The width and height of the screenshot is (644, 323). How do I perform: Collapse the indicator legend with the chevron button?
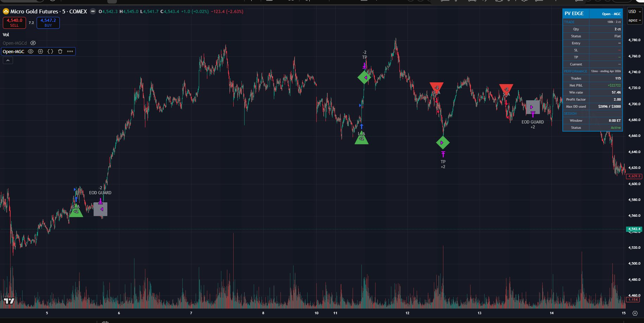(8, 61)
